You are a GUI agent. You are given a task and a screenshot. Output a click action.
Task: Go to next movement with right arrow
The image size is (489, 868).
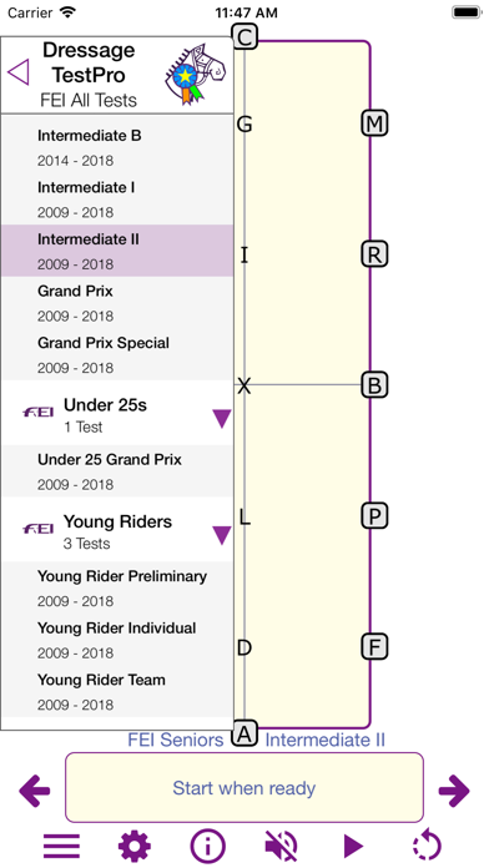coord(454,790)
